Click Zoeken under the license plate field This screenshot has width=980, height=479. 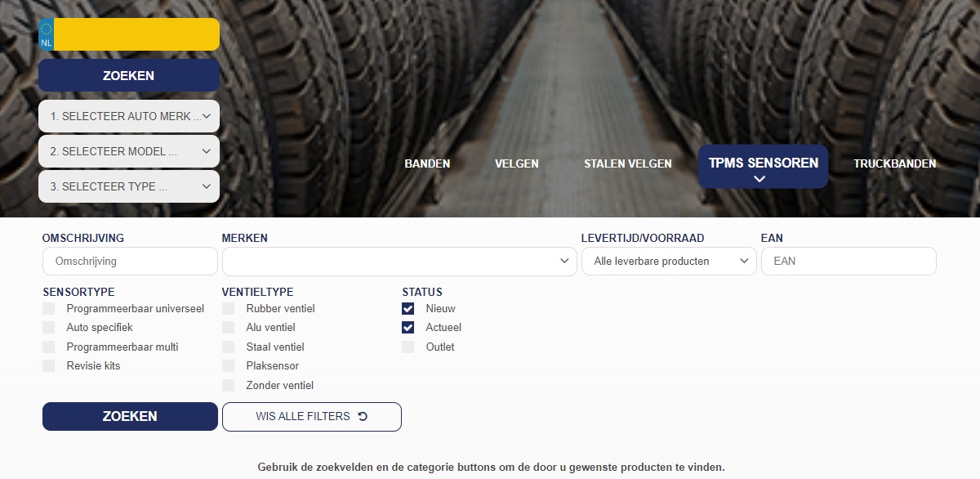[x=129, y=75]
